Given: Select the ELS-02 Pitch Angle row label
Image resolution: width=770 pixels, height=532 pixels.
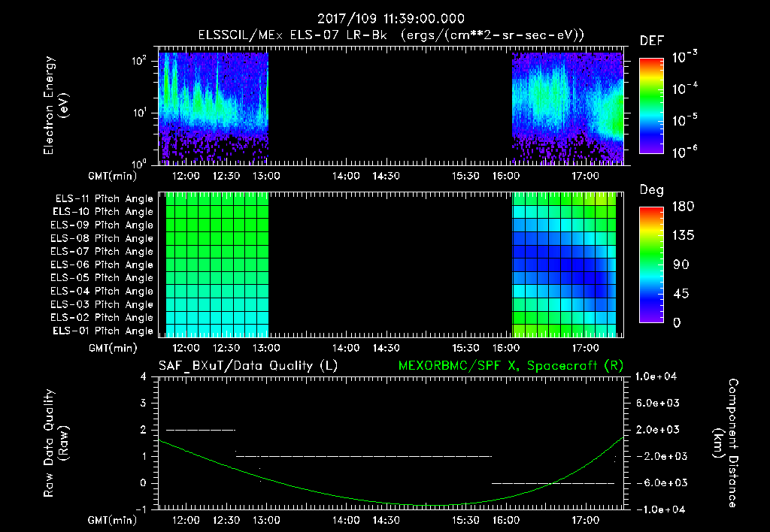Looking at the screenshot, I should pyautogui.click(x=102, y=318).
